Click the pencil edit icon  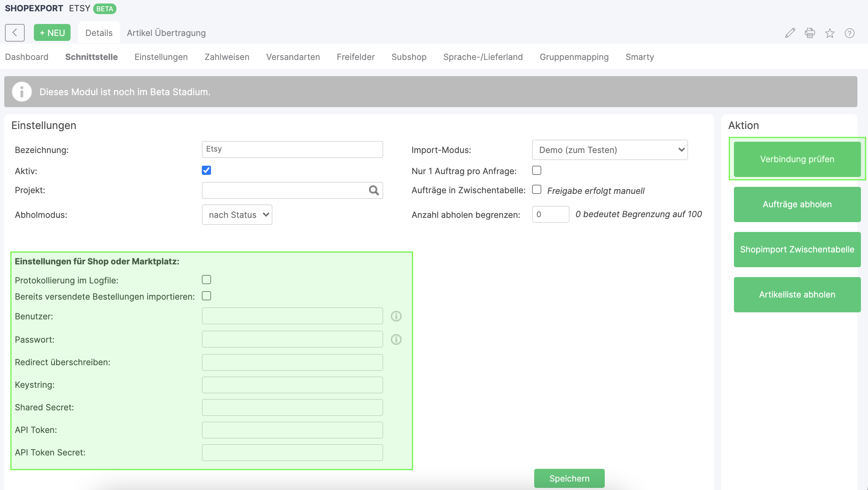790,33
